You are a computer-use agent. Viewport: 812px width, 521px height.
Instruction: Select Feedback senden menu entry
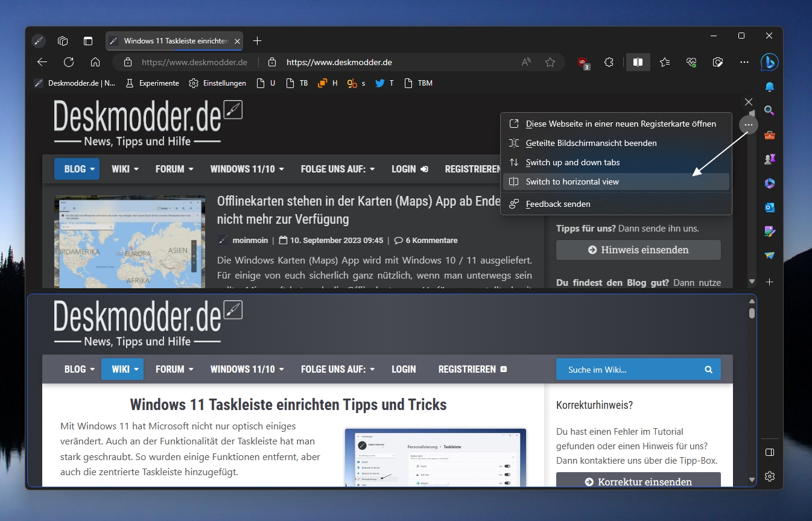[x=616, y=204]
